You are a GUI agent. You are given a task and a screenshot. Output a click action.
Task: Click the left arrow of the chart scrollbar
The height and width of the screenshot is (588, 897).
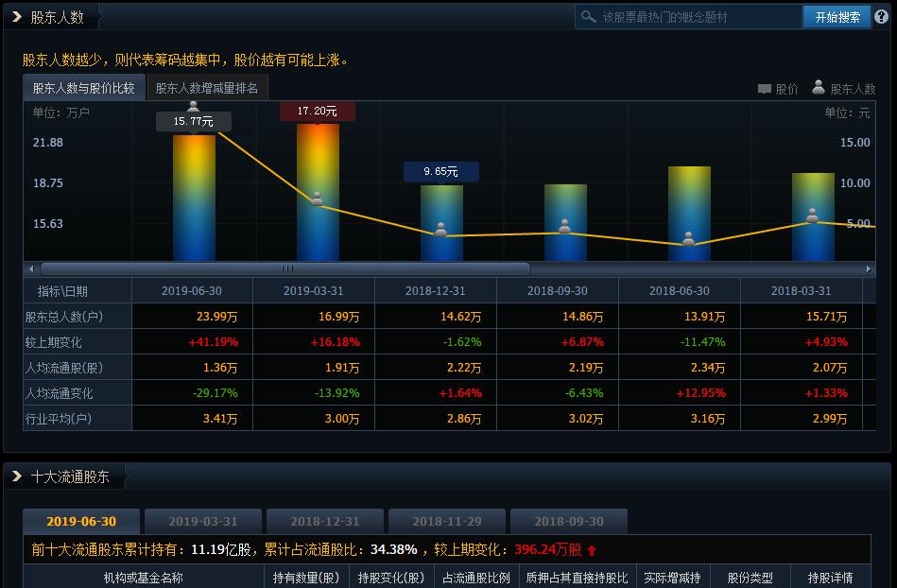click(x=30, y=268)
